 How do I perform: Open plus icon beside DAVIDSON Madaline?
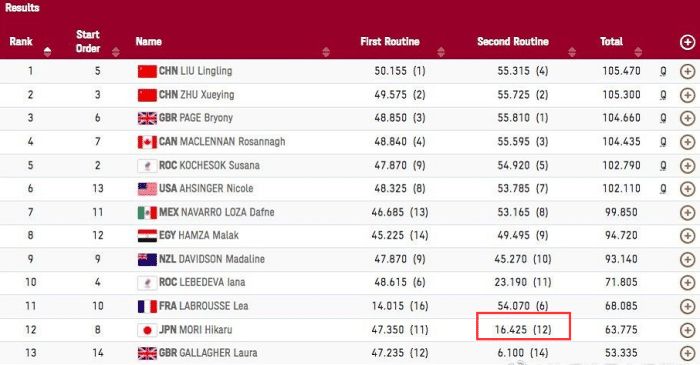(688, 259)
